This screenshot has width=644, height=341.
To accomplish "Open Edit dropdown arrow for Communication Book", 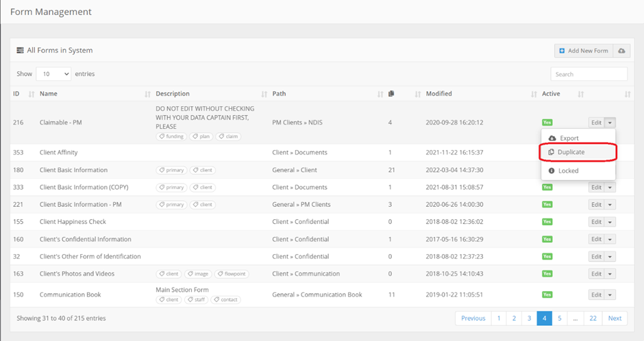I will point(610,294).
